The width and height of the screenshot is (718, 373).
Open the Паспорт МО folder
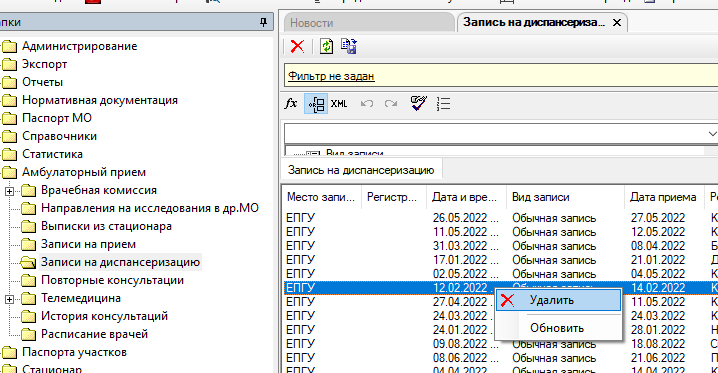[57, 118]
